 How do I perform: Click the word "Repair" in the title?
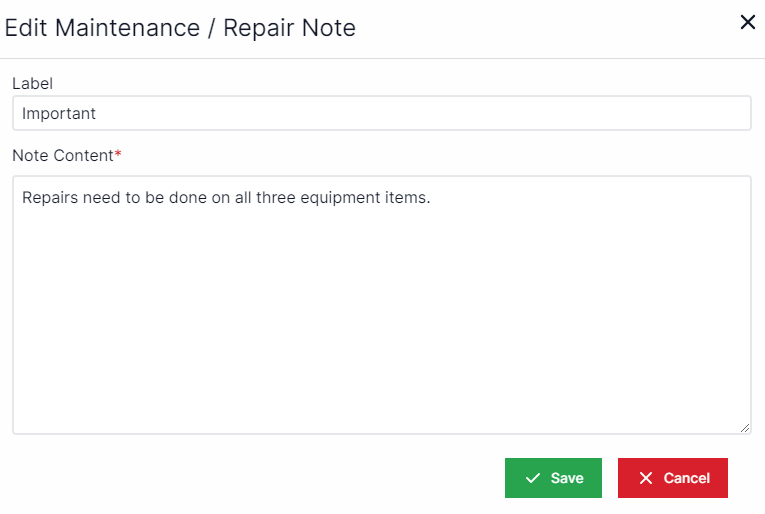(257, 27)
